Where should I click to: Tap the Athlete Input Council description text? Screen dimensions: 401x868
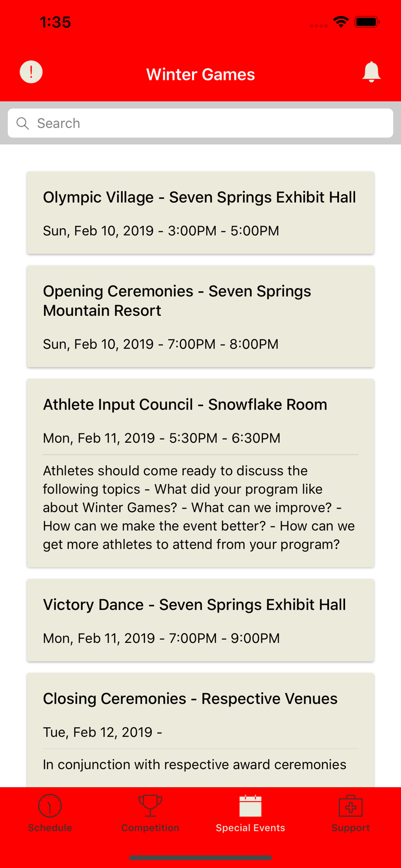pyautogui.click(x=200, y=507)
